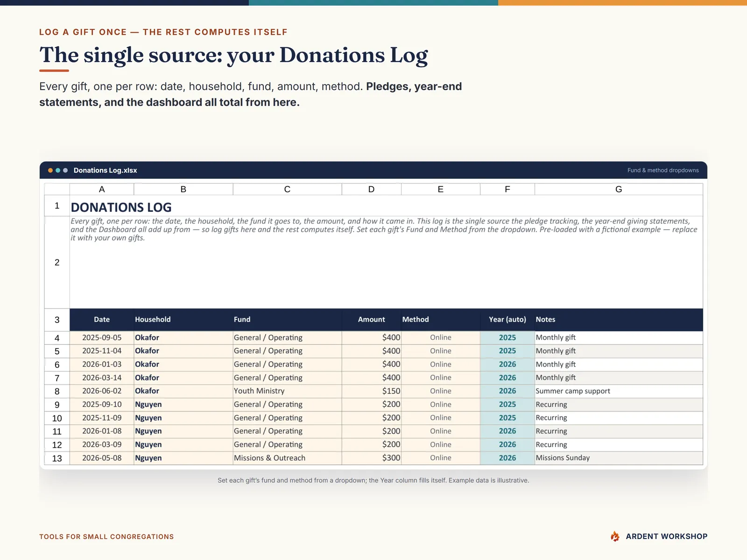
Task: Click the Fund column heading
Action: 287,320
